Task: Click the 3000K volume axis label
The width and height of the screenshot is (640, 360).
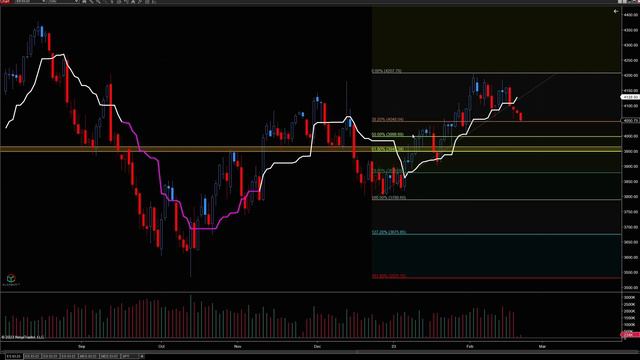Action: (x=629, y=298)
